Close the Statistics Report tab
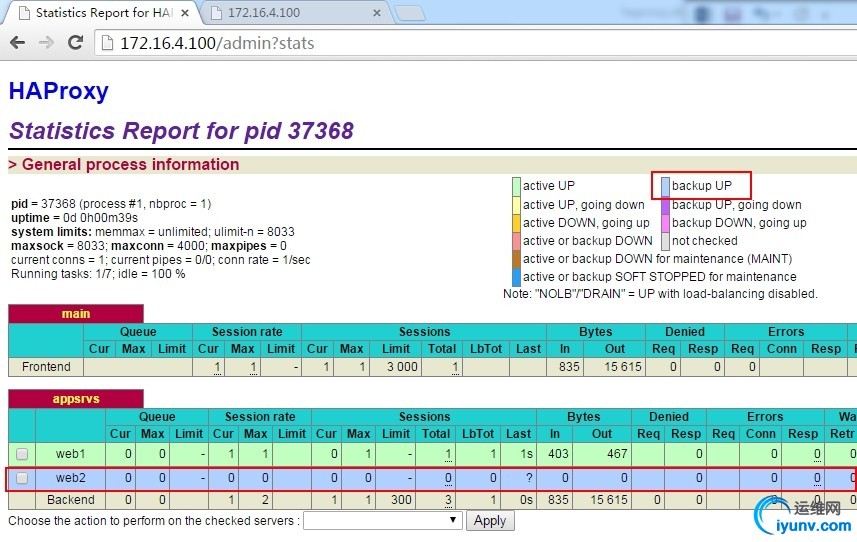Image resolution: width=857 pixels, height=542 pixels. [x=185, y=13]
